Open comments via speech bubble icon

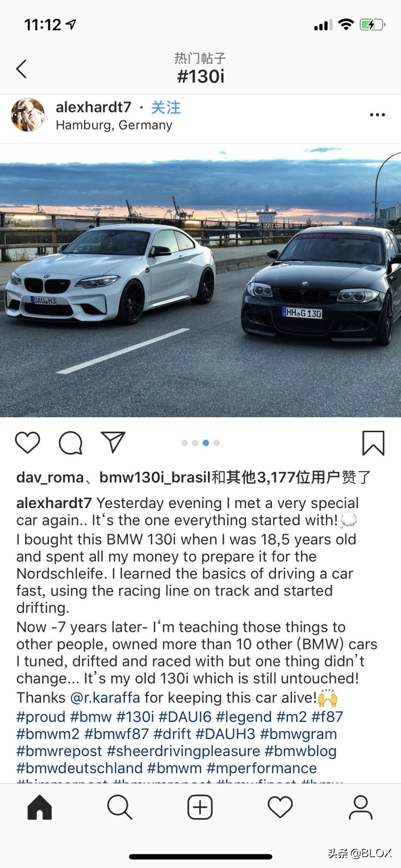click(70, 443)
